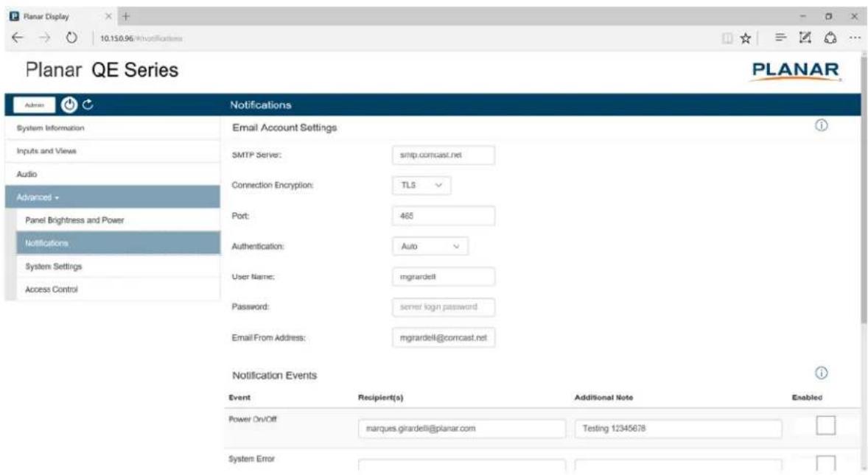868x475 pixels.
Task: Click the Notifications page header title
Action: (x=260, y=105)
